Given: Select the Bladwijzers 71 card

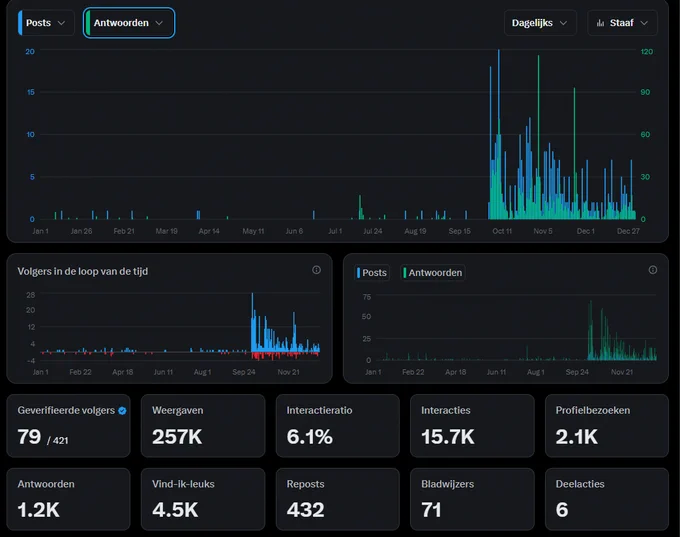Looking at the screenshot, I should (472, 499).
